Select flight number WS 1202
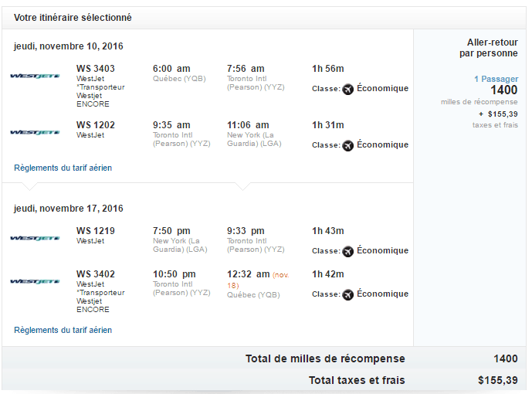Viewport: 532px width, 394px height. pos(96,125)
